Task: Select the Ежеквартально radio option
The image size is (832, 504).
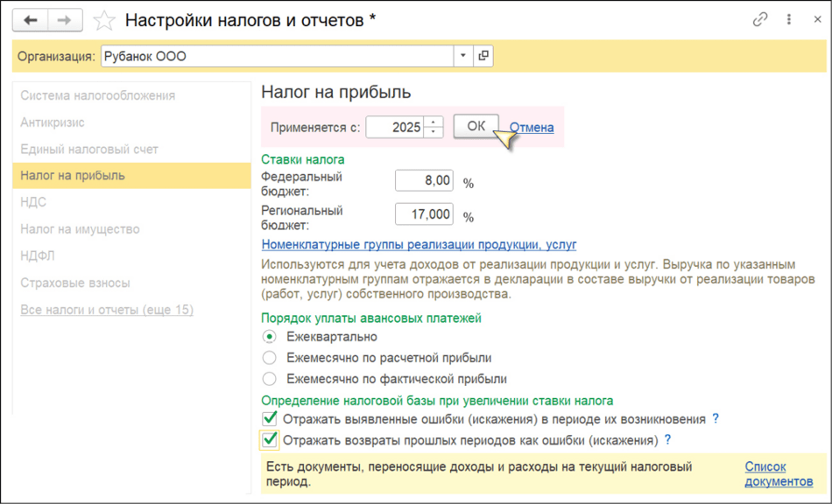Action: pyautogui.click(x=270, y=337)
